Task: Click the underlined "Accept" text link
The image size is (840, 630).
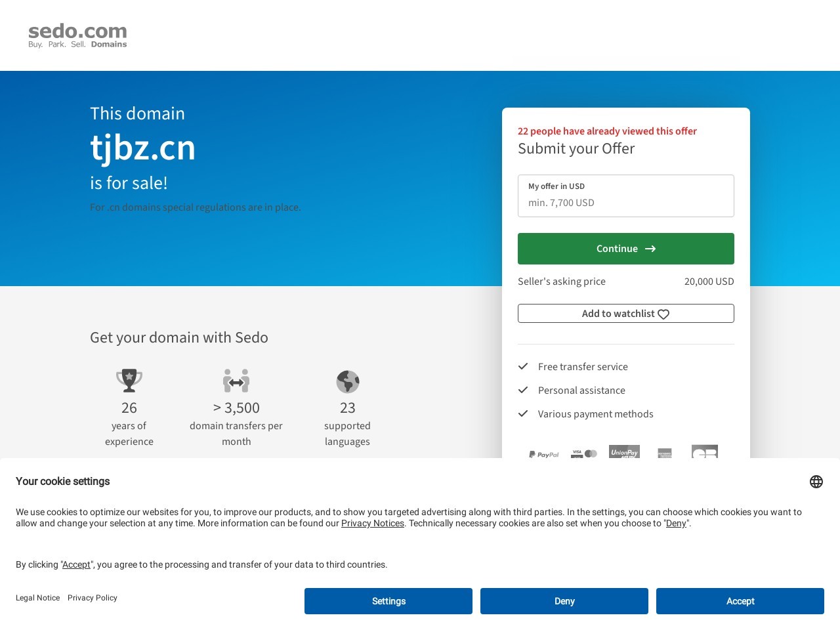Action: tap(76, 564)
